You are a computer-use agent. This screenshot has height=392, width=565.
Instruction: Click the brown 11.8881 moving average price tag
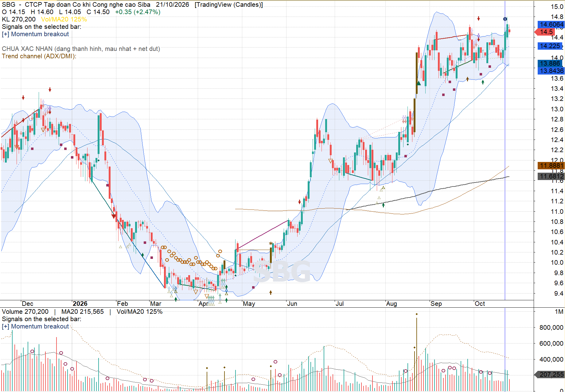tap(551, 166)
